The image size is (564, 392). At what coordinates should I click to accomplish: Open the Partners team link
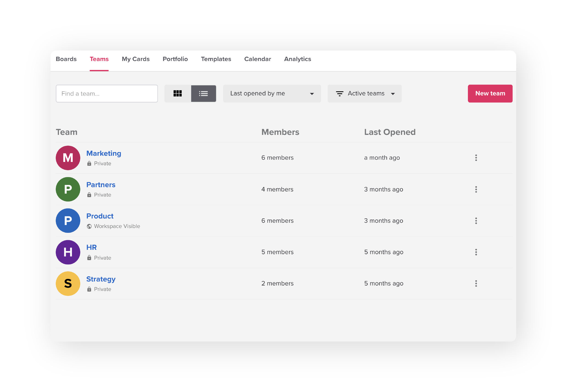tap(101, 184)
